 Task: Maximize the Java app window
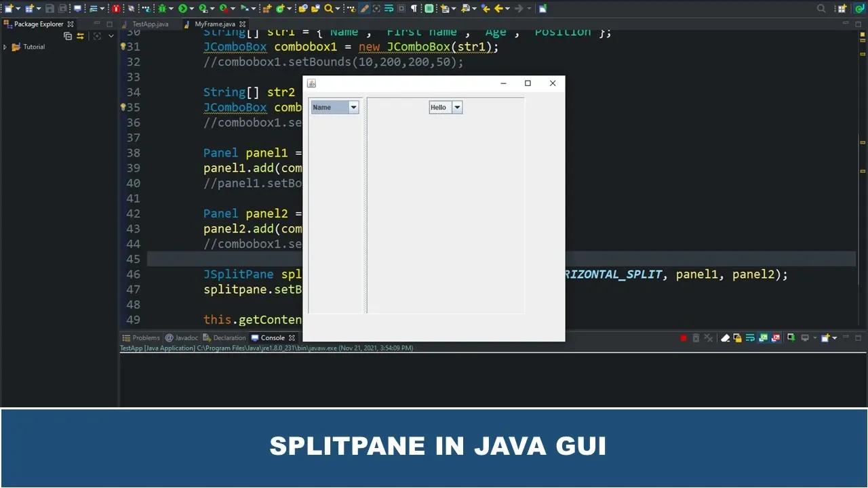[528, 83]
